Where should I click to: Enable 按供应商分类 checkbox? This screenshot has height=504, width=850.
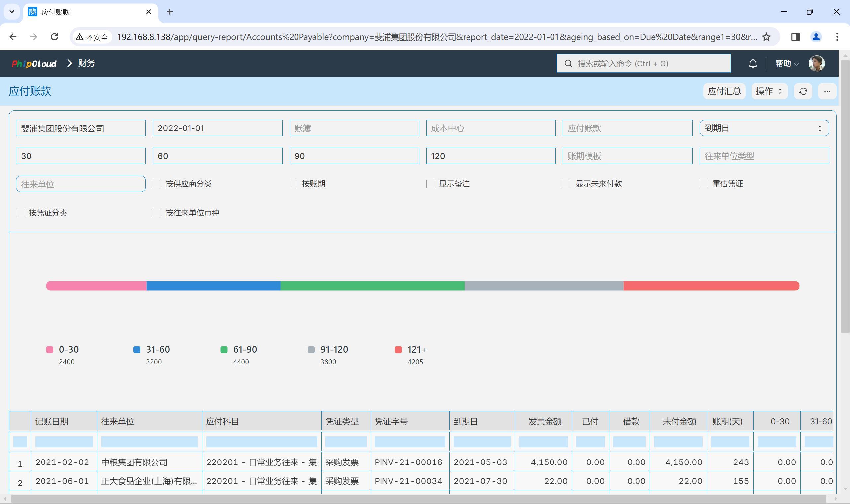pos(157,184)
